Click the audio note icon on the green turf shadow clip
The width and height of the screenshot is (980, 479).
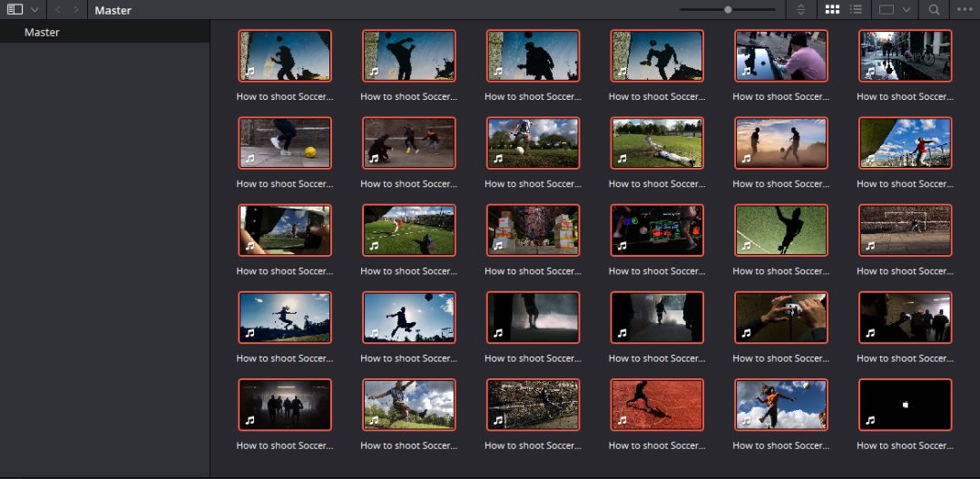(746, 246)
